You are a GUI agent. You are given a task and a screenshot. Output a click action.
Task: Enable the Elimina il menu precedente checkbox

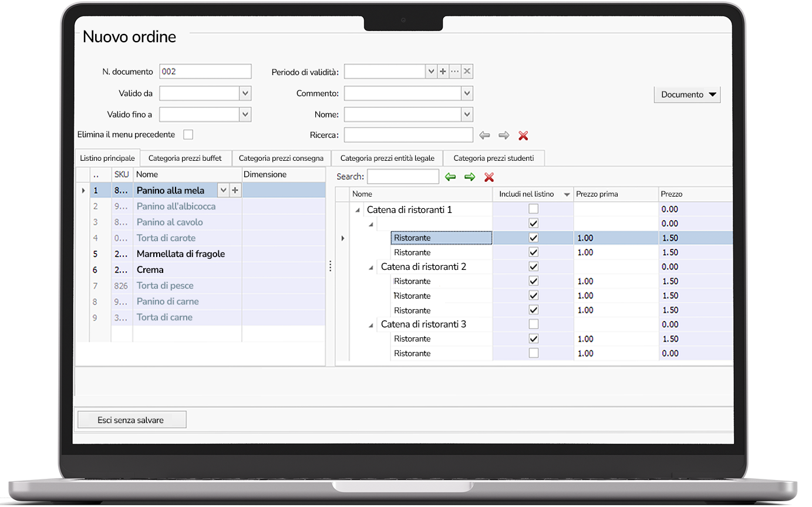pos(188,134)
